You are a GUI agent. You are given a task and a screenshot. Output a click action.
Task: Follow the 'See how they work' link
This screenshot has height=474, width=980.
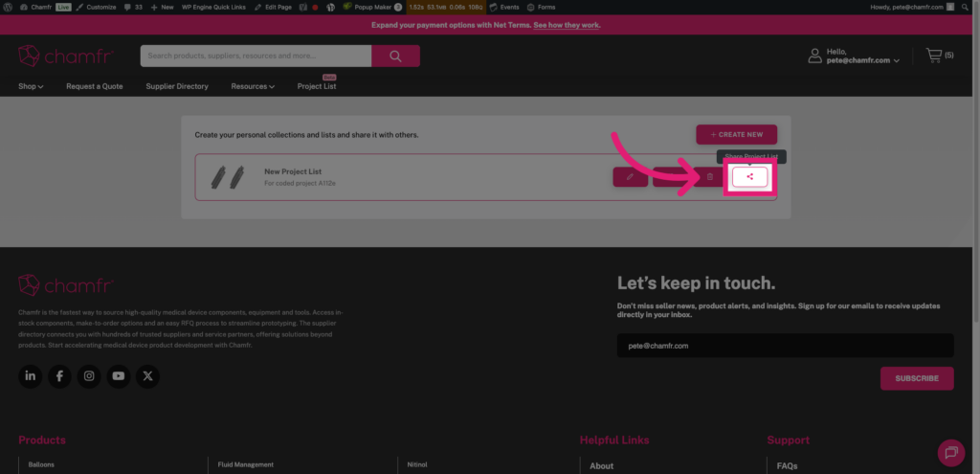tap(567, 25)
